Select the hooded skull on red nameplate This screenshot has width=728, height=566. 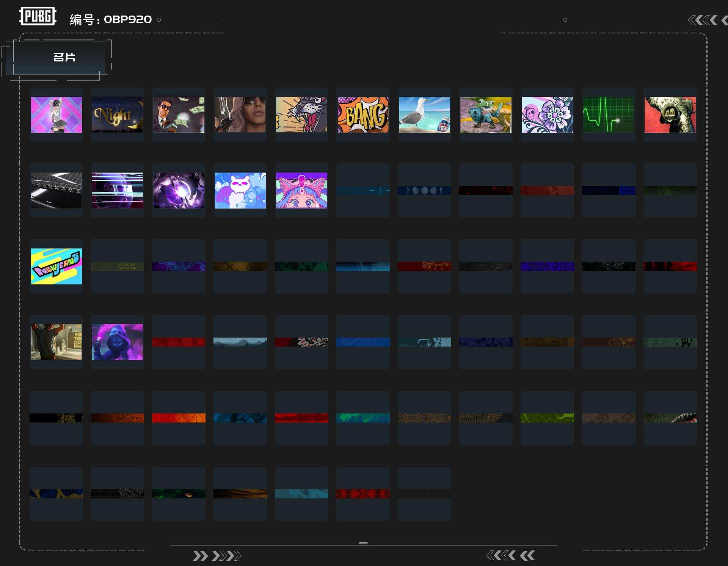(x=670, y=114)
